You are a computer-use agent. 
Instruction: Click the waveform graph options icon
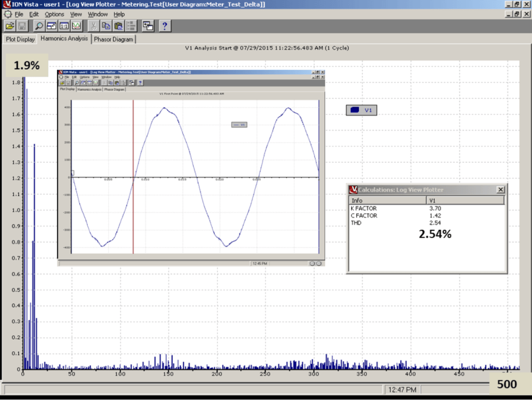(x=77, y=26)
